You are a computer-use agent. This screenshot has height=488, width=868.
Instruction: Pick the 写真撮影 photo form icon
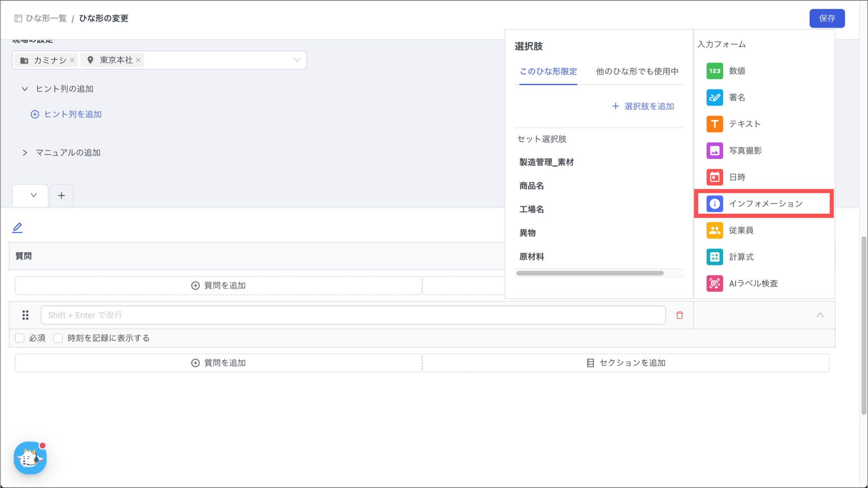(x=715, y=151)
